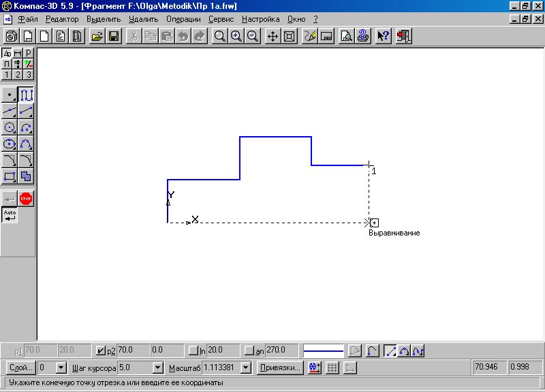Toggle the an angle checkbox

click(x=249, y=350)
